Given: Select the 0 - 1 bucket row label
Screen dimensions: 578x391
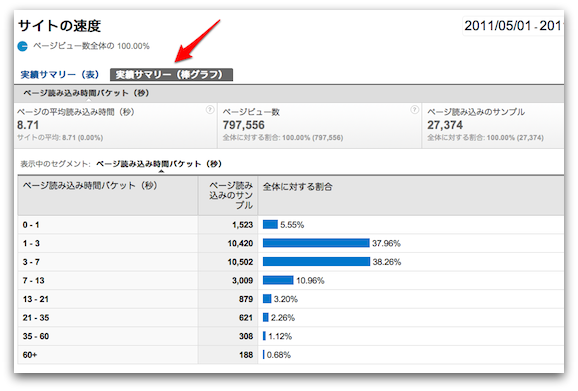Looking at the screenshot, I should [x=31, y=225].
